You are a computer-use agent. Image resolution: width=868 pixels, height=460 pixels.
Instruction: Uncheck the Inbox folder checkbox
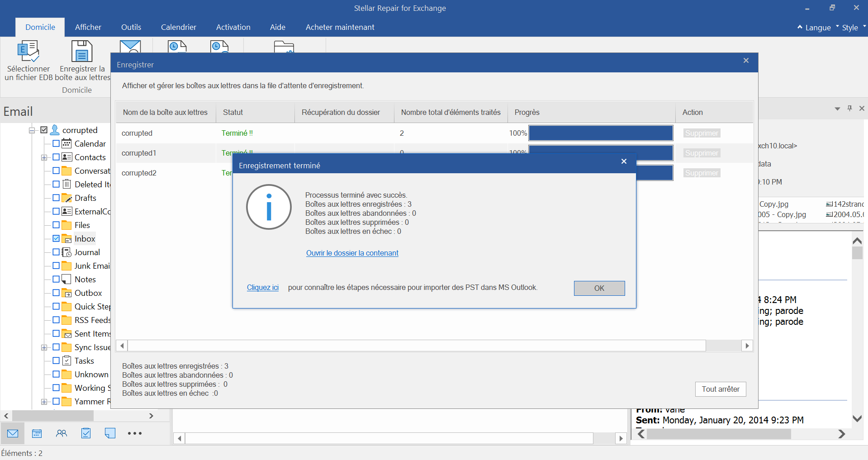(x=56, y=238)
